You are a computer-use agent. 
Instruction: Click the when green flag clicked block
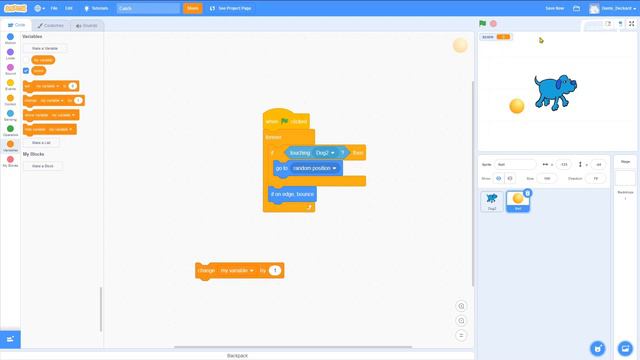click(286, 121)
